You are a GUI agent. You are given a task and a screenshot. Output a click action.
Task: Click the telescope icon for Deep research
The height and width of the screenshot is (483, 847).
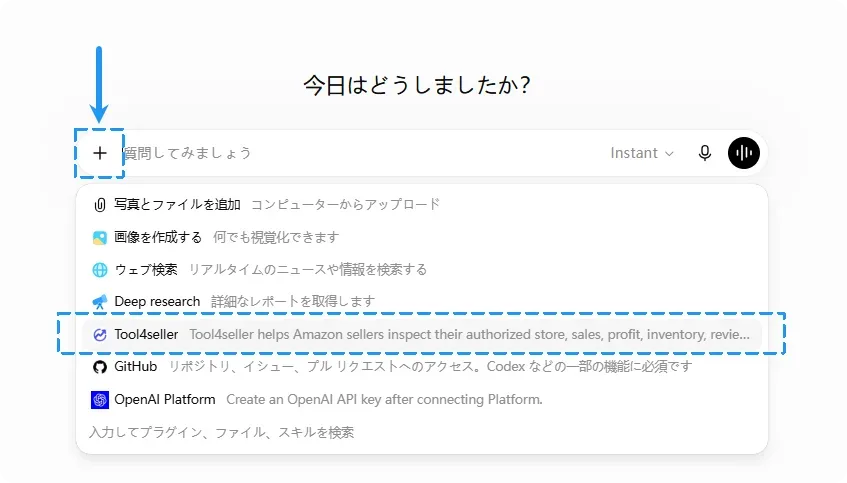tap(100, 301)
